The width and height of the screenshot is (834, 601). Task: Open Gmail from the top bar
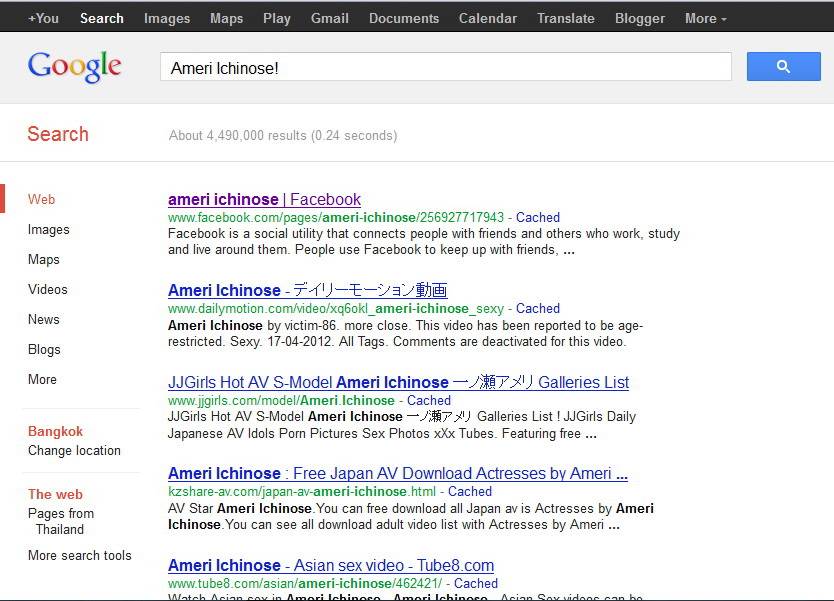(330, 19)
